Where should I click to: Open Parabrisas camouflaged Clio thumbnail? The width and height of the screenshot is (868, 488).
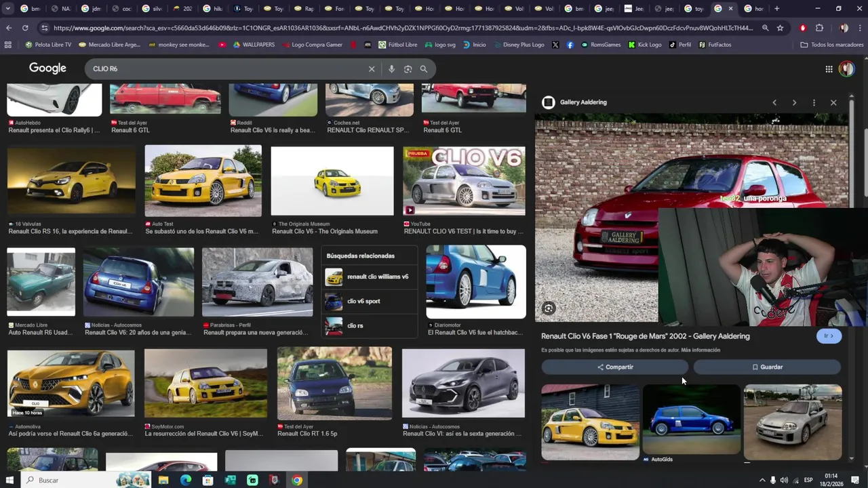[257, 282]
